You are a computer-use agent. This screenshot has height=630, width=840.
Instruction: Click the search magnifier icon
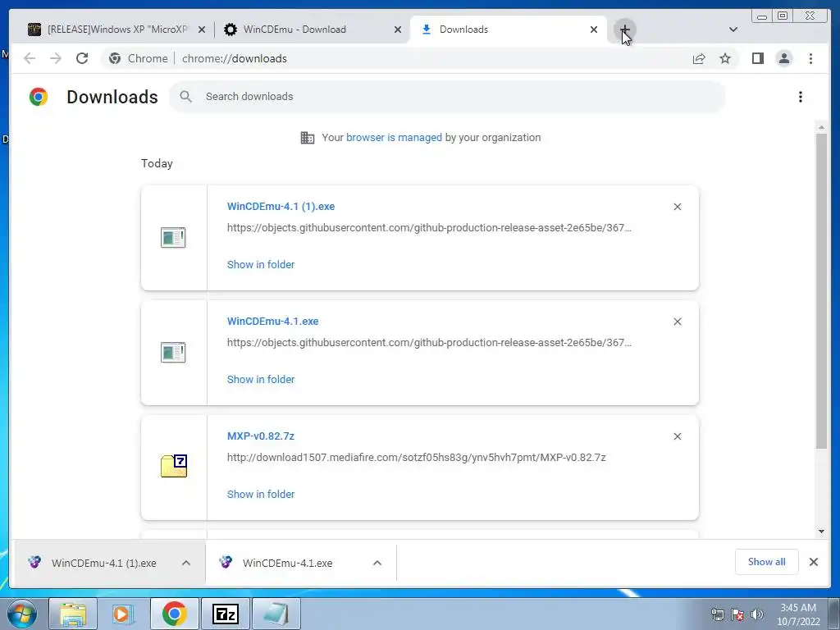coord(186,97)
